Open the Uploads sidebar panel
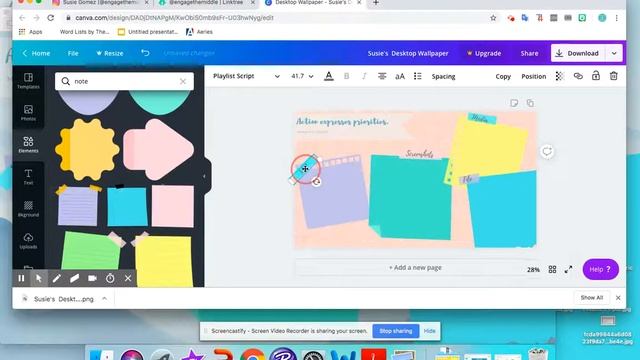Viewport: 640px width, 360px height. (x=28, y=241)
